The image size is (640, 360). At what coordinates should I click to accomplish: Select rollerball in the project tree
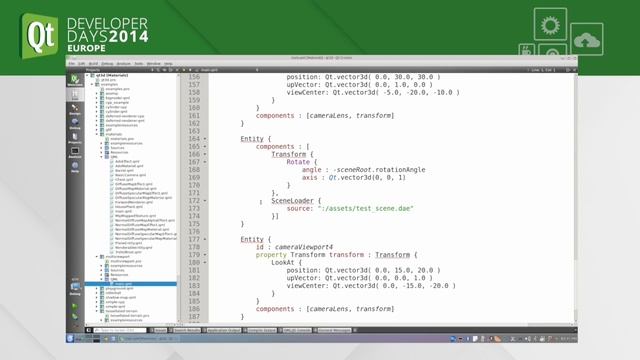113,293
